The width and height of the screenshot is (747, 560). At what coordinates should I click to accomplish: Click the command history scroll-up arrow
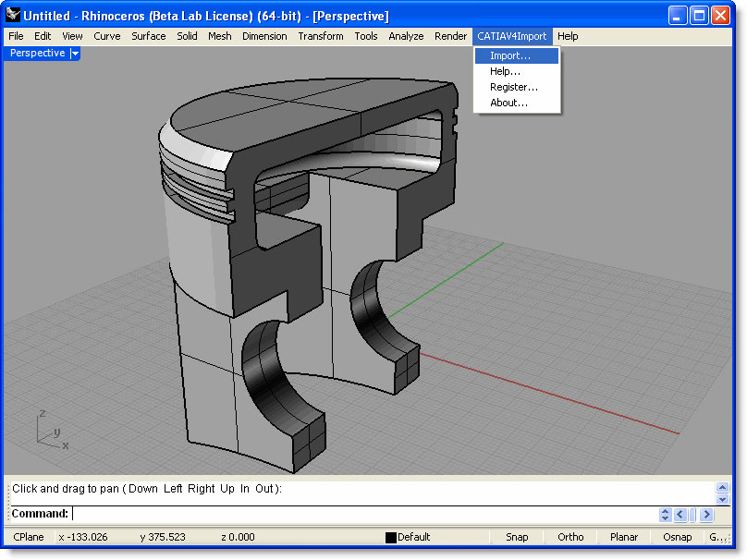[x=722, y=487]
